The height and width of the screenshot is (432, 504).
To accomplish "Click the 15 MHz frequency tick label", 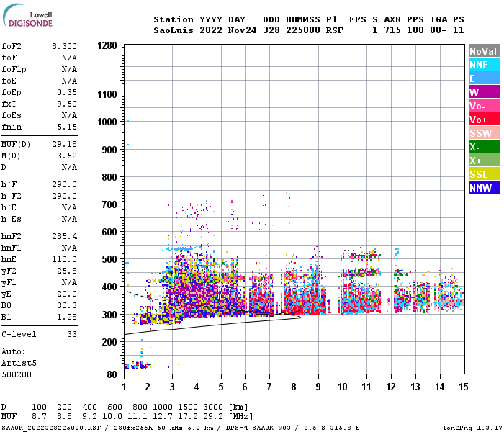I will pyautogui.click(x=464, y=387).
